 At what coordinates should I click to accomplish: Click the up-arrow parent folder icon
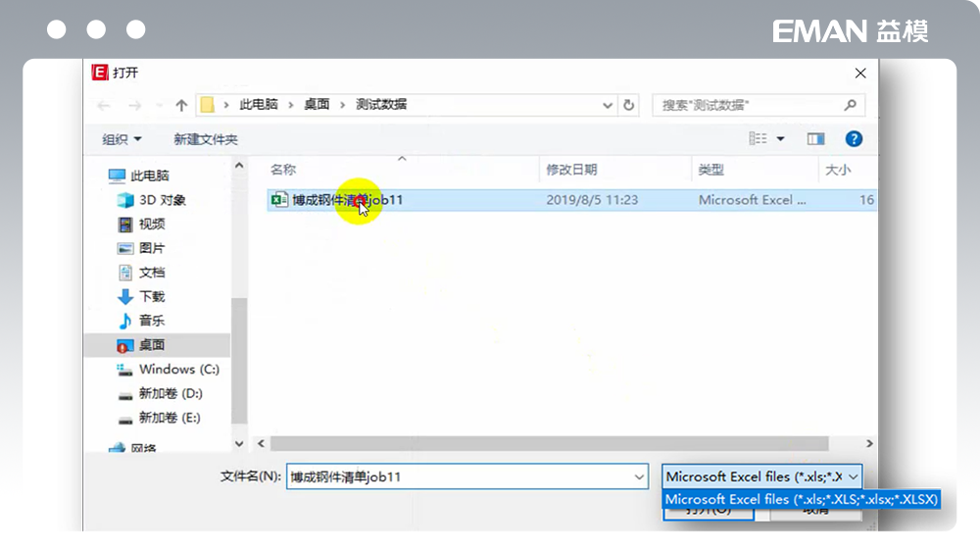point(181,105)
